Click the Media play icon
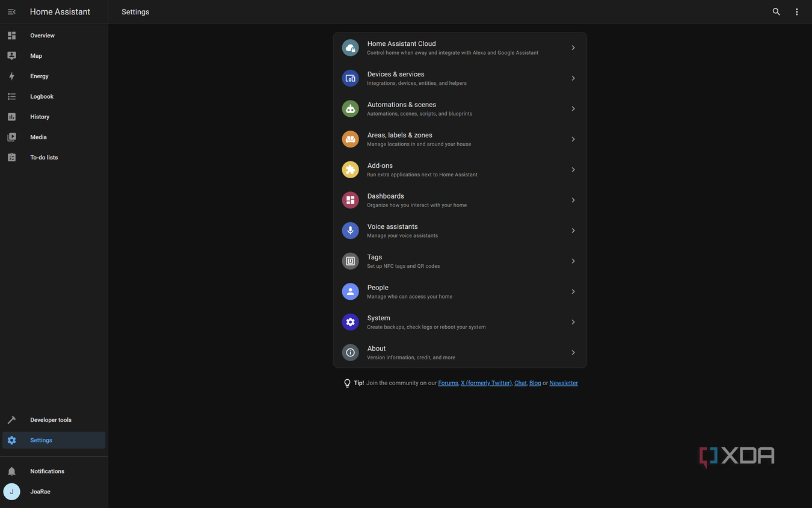This screenshot has width=812, height=508. pyautogui.click(x=11, y=137)
